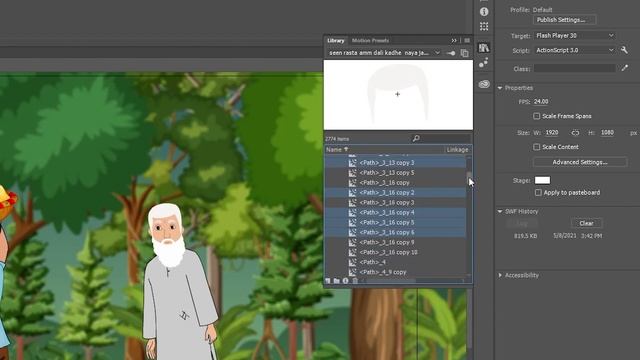
Task: Open the Stage color swatch
Action: coord(542,180)
